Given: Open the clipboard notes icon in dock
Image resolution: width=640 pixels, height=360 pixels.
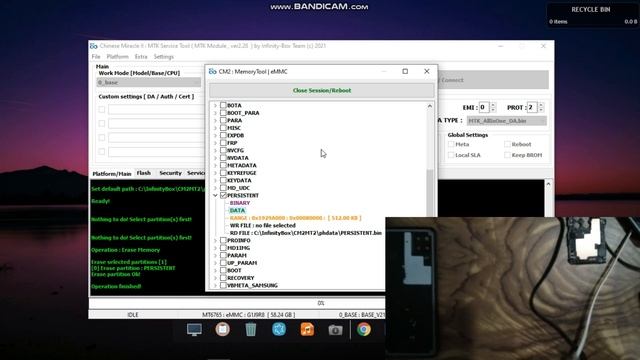Looking at the screenshot, I should click(x=222, y=329).
